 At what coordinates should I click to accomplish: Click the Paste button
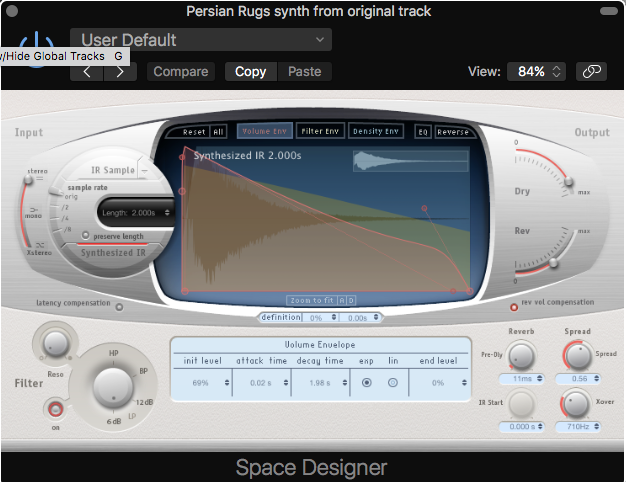click(x=305, y=71)
